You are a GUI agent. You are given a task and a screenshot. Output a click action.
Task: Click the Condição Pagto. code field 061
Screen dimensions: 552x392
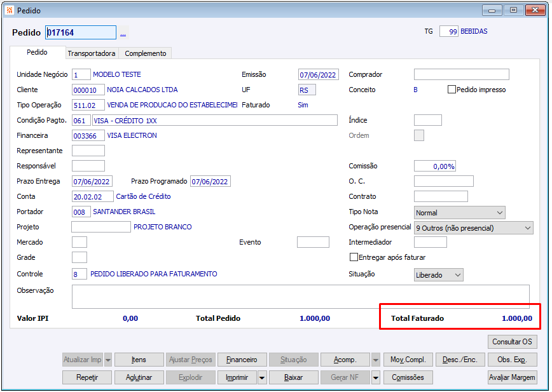(81, 121)
